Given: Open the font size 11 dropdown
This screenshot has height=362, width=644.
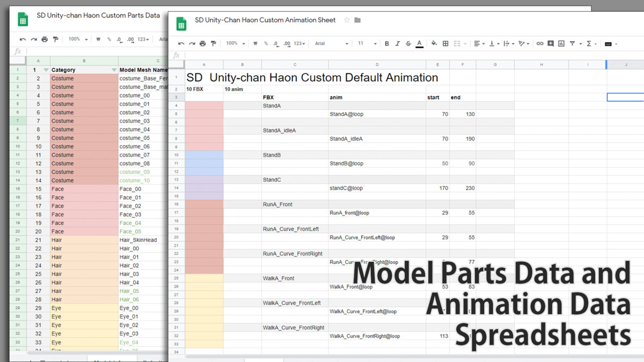Looking at the screenshot, I should [367, 43].
